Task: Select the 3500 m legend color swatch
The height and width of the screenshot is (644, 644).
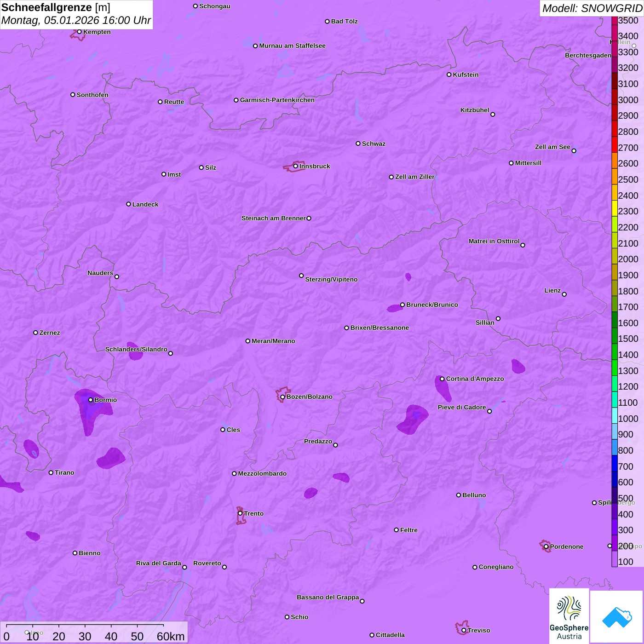Action: [614, 20]
